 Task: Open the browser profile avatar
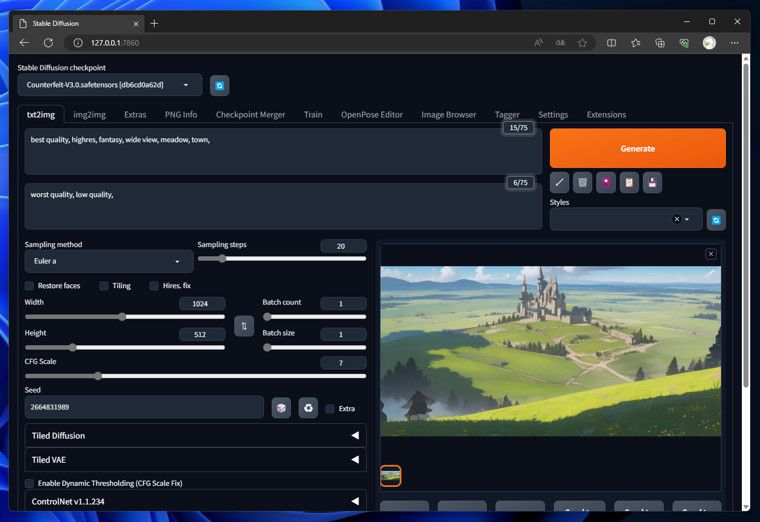pos(709,43)
